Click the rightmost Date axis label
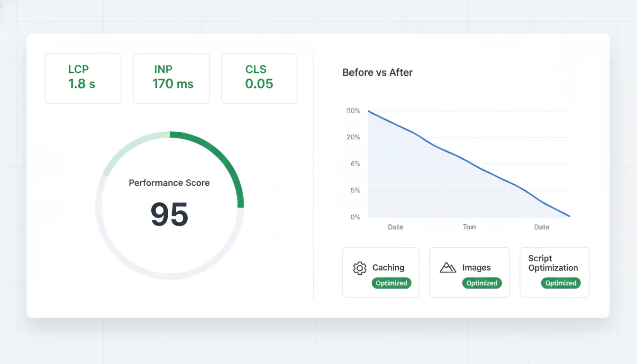 [542, 227]
